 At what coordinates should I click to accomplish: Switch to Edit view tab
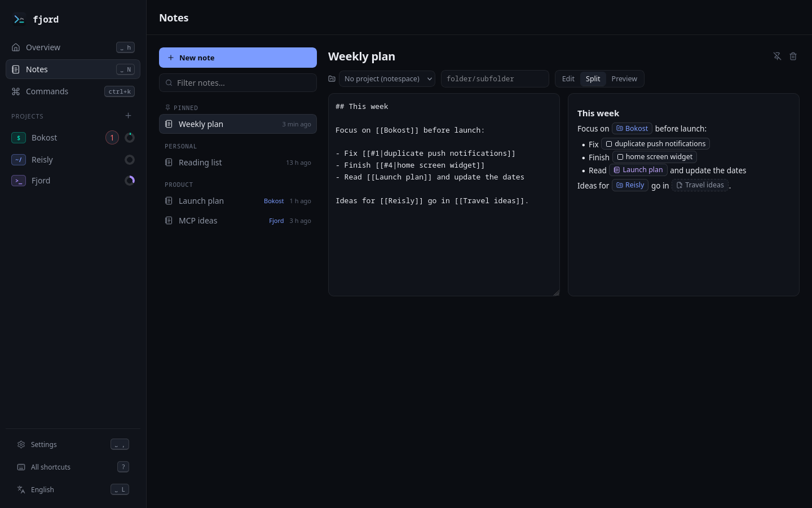568,79
